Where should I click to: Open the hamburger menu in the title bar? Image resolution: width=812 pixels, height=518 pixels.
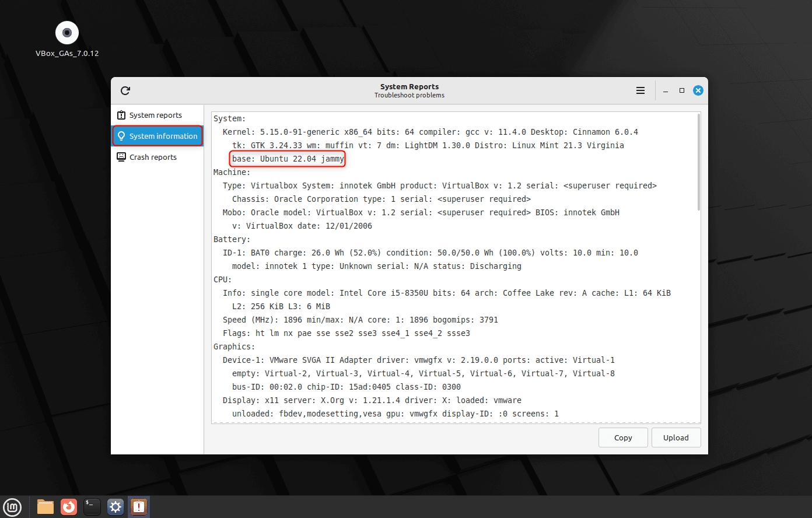[x=640, y=90]
